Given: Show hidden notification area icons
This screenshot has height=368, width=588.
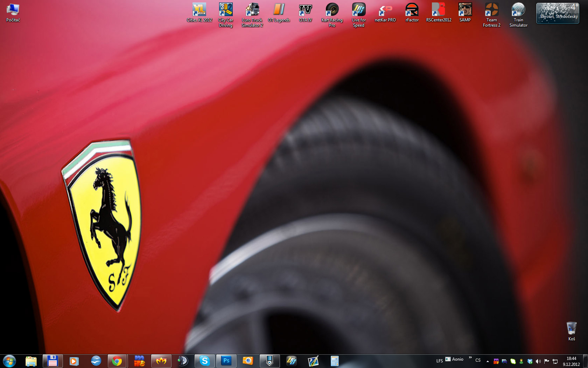Looking at the screenshot, I should tap(488, 361).
